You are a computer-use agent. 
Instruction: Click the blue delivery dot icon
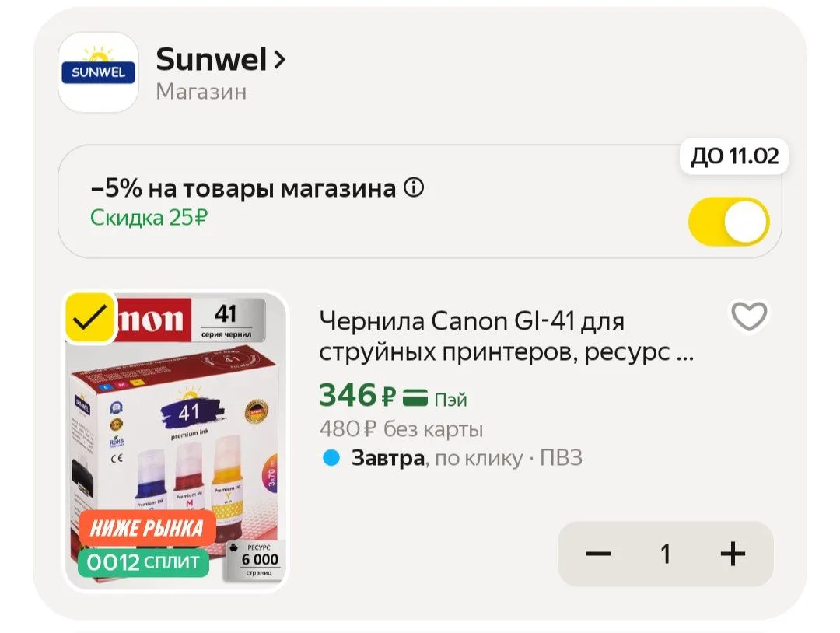331,458
